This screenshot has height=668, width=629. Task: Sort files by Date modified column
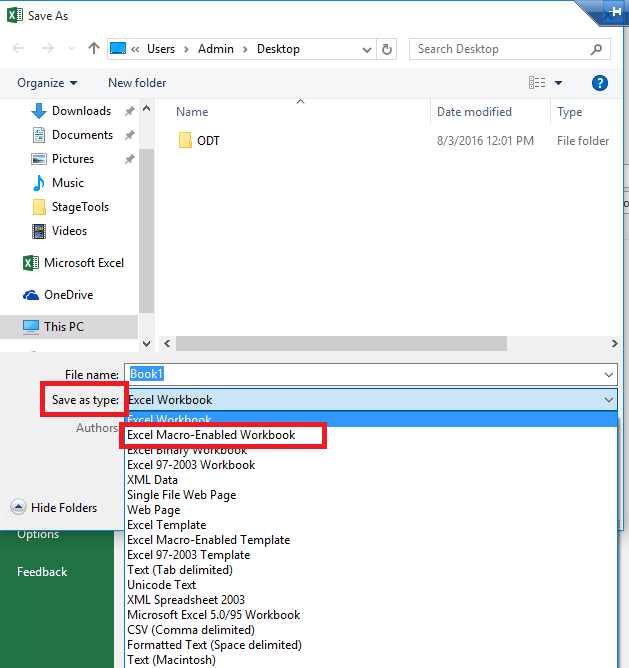474,112
